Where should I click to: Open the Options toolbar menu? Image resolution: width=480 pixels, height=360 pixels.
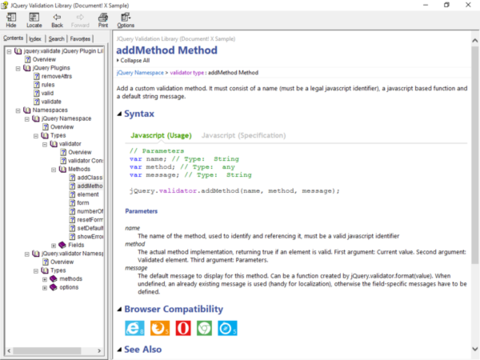[x=126, y=20]
